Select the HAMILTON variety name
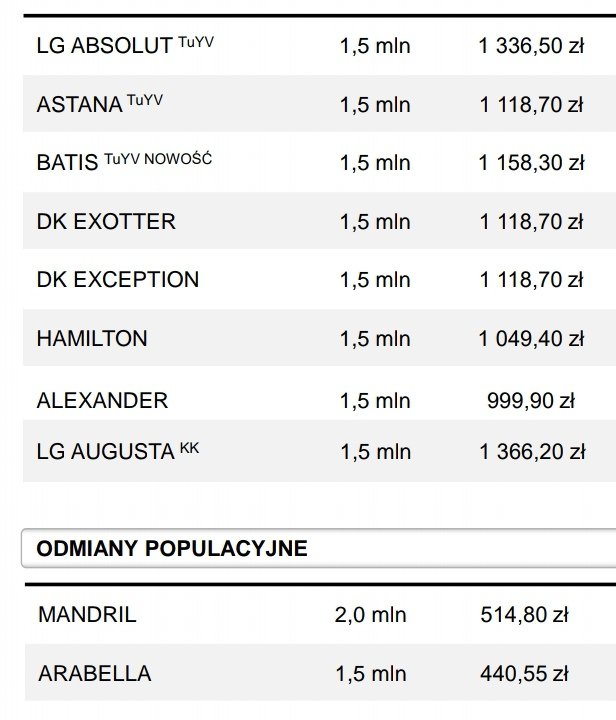The image size is (616, 720). [92, 339]
